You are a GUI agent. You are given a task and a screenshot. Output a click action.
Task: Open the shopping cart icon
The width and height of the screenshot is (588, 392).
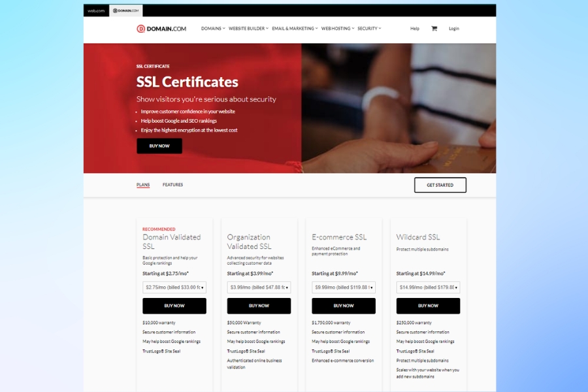pyautogui.click(x=434, y=28)
